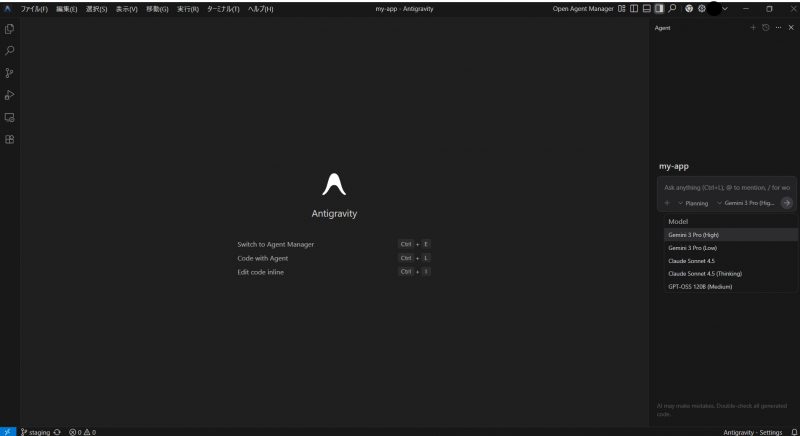Open the Remote Explorer view
The image size is (800, 436).
[10, 117]
